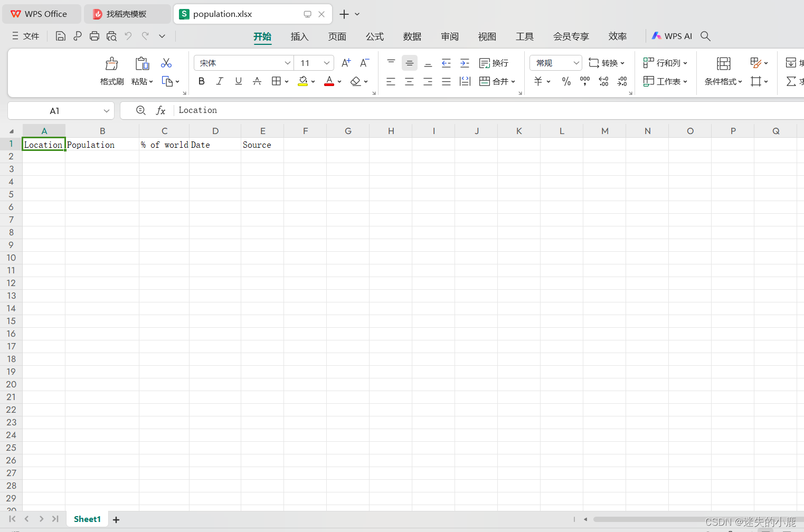Decrease decimal places icon

point(622,81)
